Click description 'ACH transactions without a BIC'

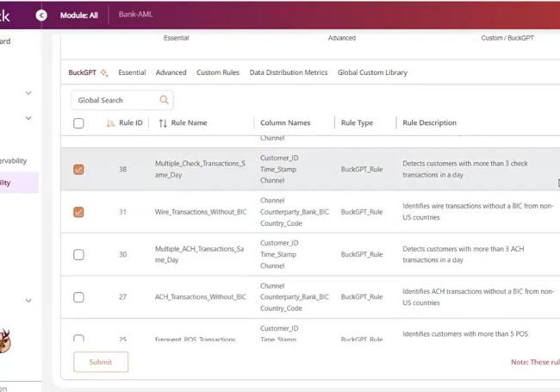pyautogui.click(x=478, y=297)
